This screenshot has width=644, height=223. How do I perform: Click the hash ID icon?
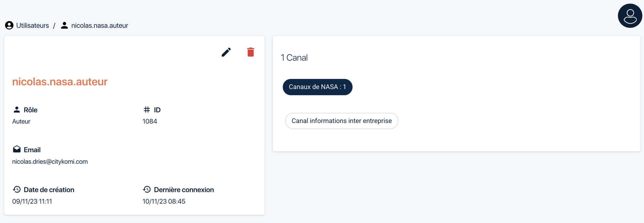coord(147,110)
